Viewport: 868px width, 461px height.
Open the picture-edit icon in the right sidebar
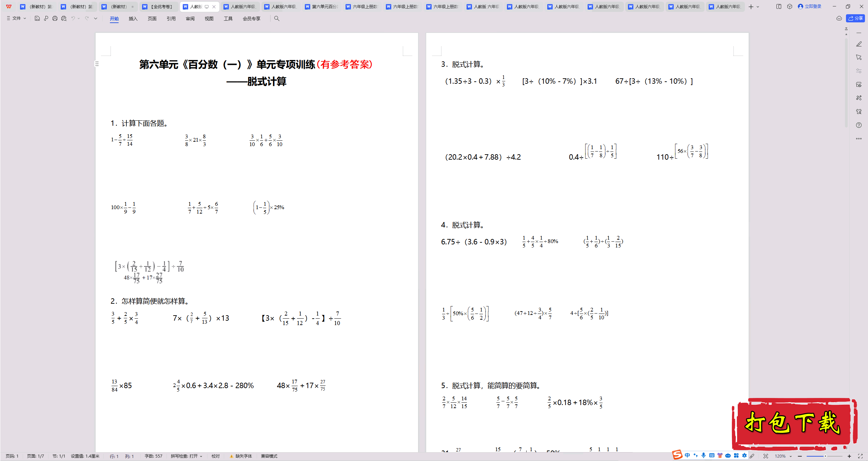(859, 112)
